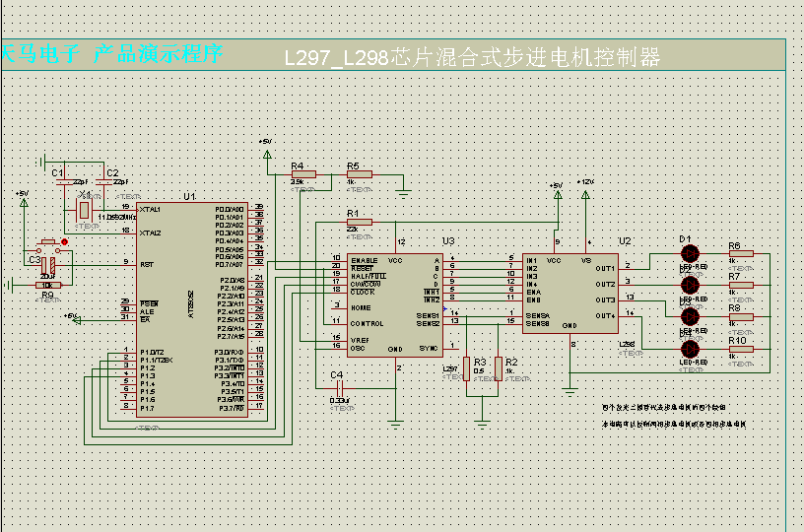Select the L298 driver chip U2

(570, 294)
